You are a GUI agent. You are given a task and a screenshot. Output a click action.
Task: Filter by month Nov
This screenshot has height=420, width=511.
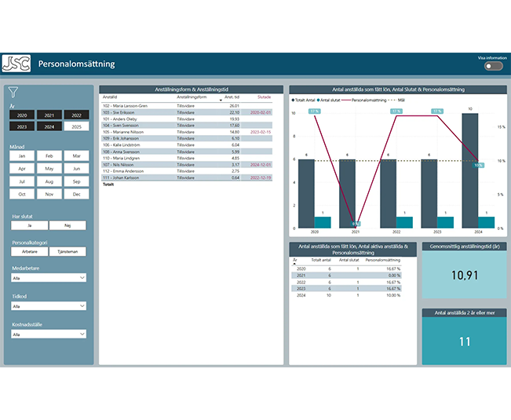pyautogui.click(x=49, y=194)
